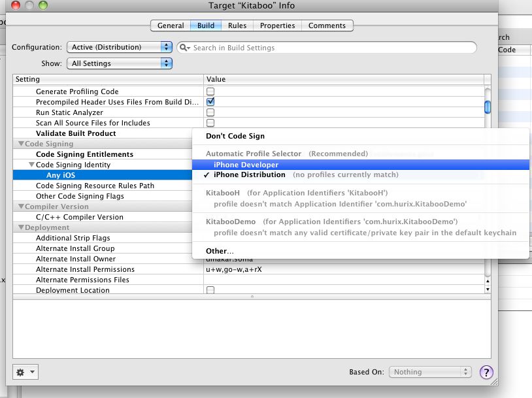Image resolution: width=532 pixels, height=398 pixels.
Task: Choose Don't Code Sign from the menu
Action: click(361, 136)
